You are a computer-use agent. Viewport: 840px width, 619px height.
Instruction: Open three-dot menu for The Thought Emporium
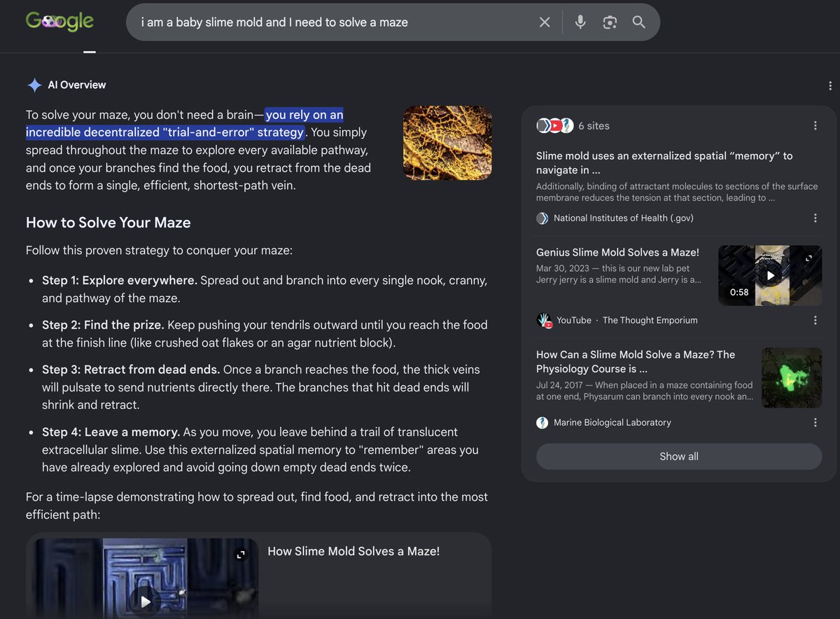click(x=815, y=320)
